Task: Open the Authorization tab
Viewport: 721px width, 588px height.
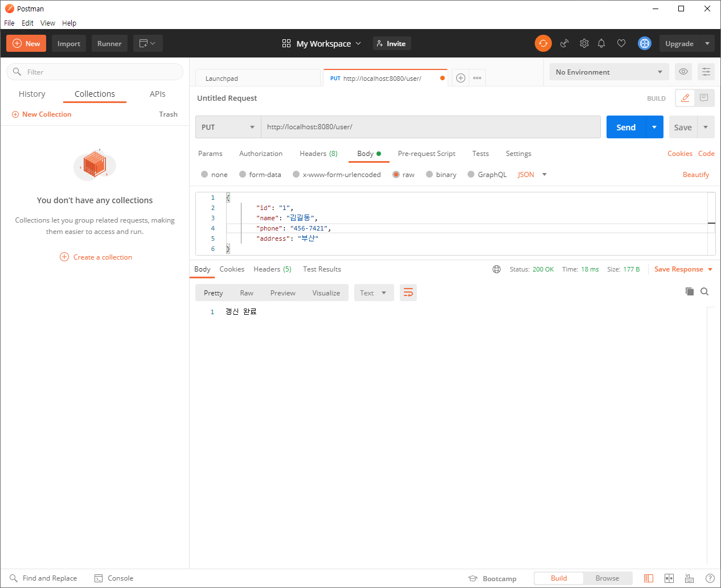Action: point(261,154)
